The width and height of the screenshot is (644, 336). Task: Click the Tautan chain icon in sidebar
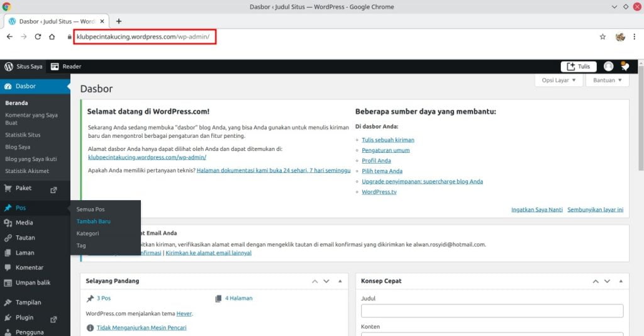(8, 238)
